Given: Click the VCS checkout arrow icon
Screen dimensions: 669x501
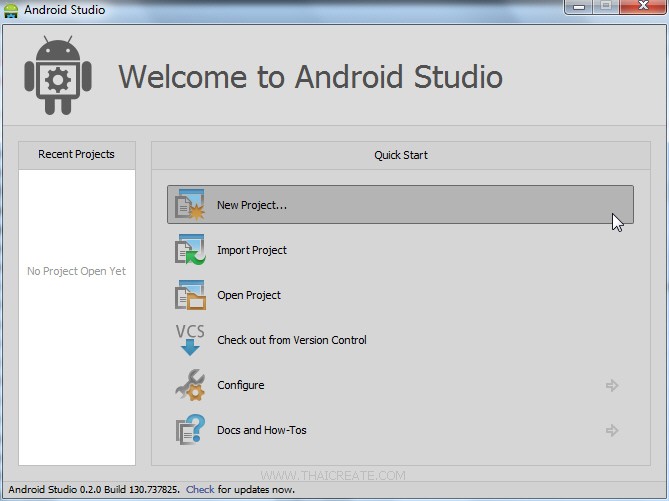Looking at the screenshot, I should pyautogui.click(x=190, y=340).
